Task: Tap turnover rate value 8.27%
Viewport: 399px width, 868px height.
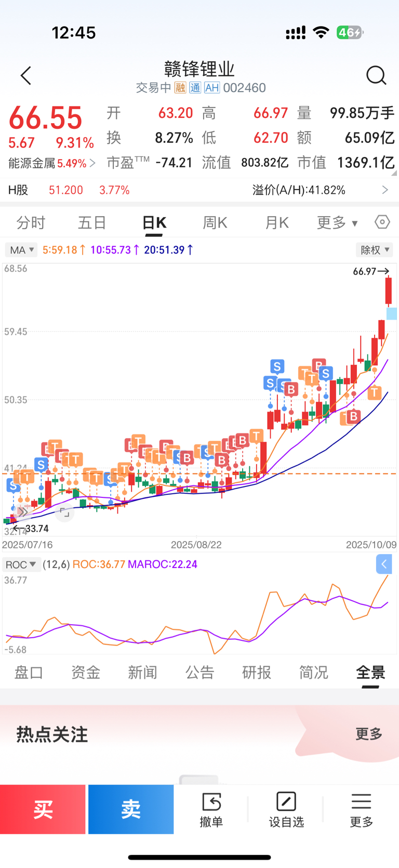Action: (x=174, y=138)
